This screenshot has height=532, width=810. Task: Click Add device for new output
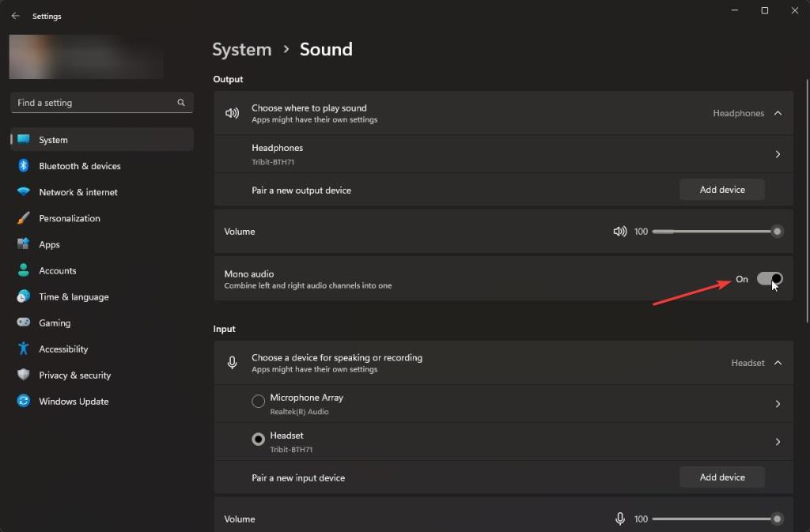click(x=722, y=190)
